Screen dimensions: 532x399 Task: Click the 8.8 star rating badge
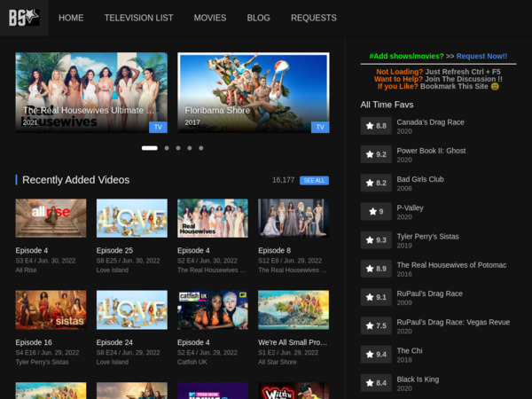(x=376, y=126)
